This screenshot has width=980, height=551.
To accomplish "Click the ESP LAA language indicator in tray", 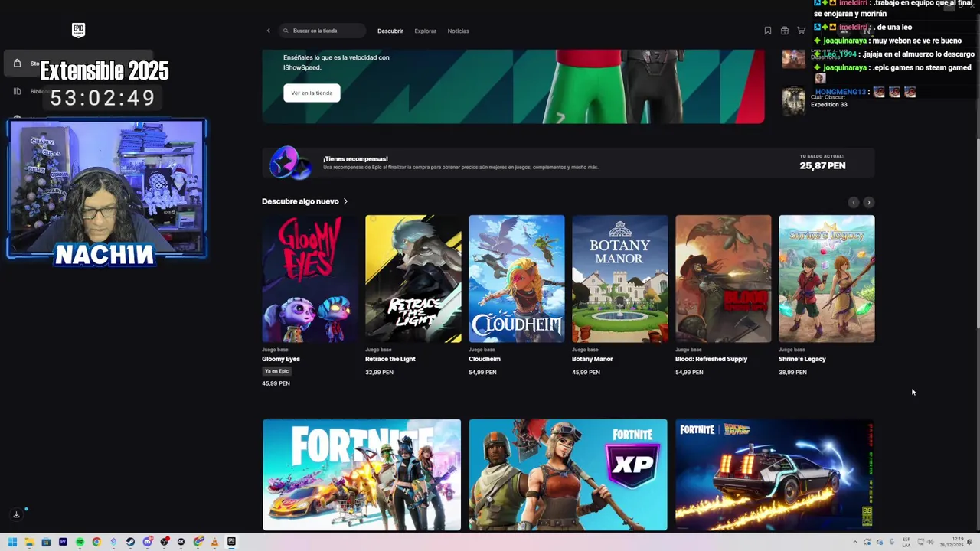I will coord(906,542).
